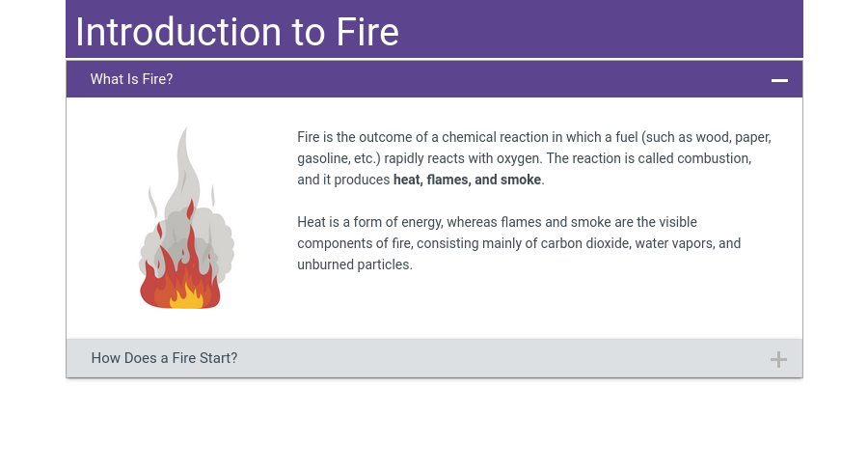Click the bold "heat, flames, and smoke" text
868x472 pixels.
(467, 180)
